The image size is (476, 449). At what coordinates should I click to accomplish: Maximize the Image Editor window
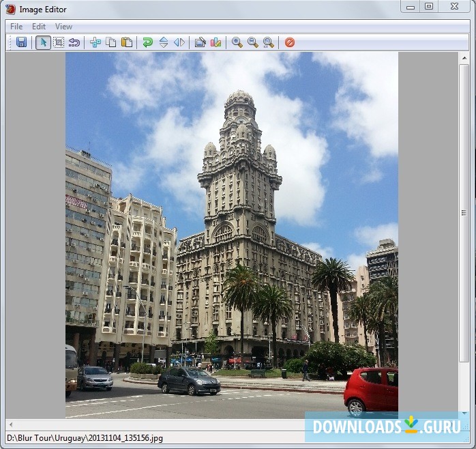click(429, 7)
